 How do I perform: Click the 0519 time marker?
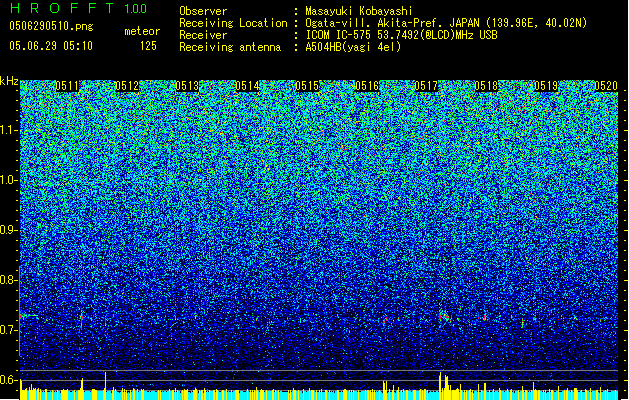546,86
